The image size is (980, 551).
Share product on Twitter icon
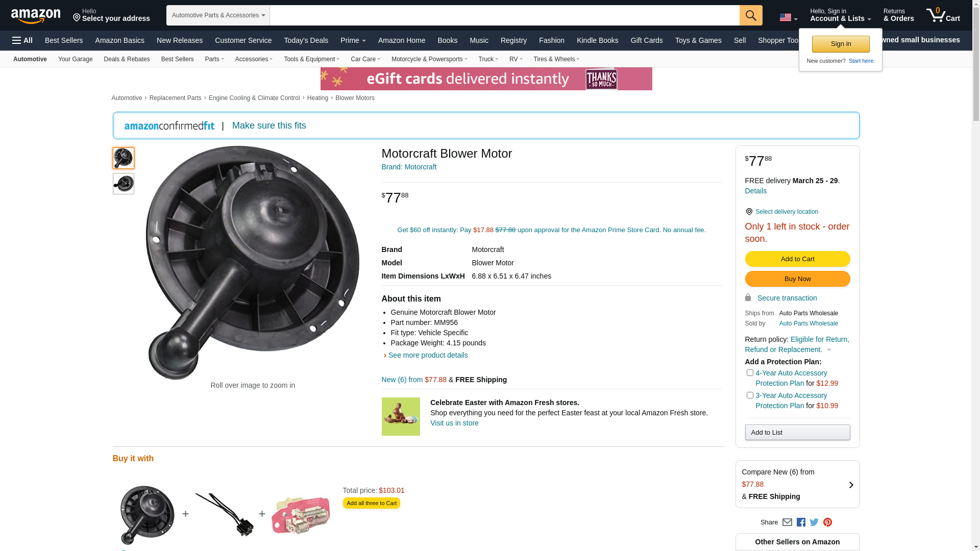814,522
